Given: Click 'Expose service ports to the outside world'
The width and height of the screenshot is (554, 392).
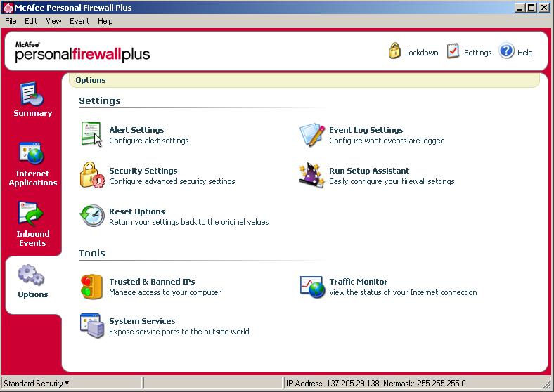Looking at the screenshot, I should click(x=179, y=332).
